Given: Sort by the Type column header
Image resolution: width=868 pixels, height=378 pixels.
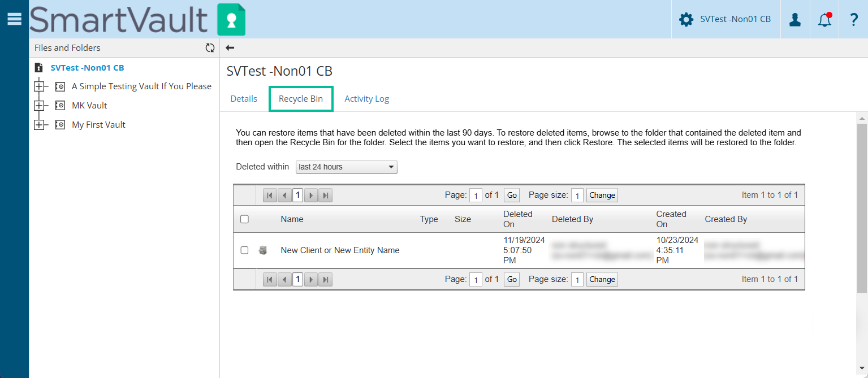Looking at the screenshot, I should (x=429, y=219).
